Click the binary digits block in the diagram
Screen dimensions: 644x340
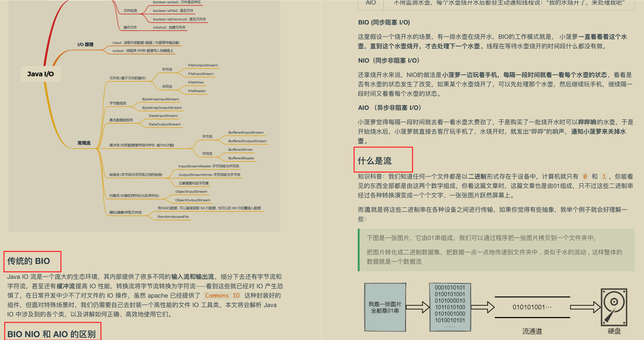pos(450,307)
